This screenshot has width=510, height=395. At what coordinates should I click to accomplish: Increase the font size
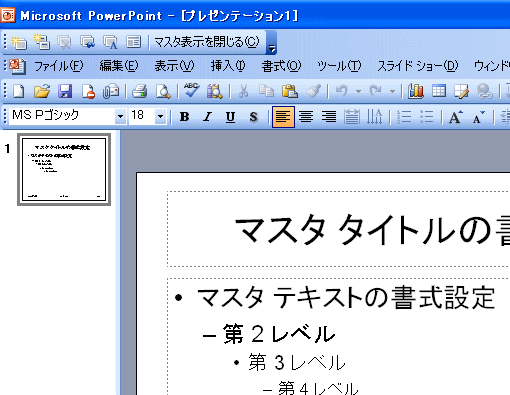455,117
